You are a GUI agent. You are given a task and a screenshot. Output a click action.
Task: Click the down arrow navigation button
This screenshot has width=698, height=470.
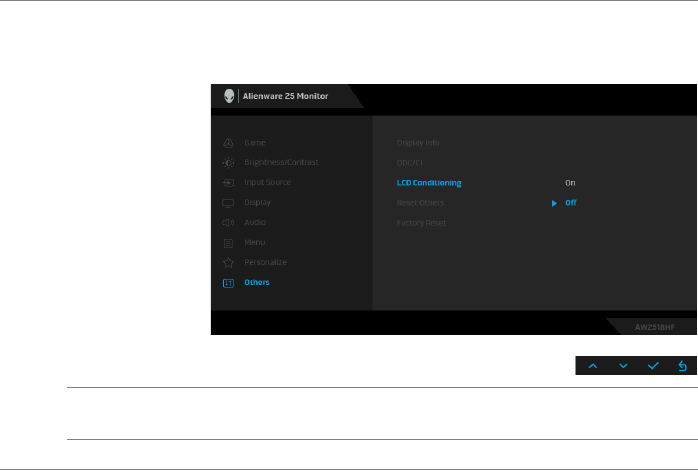pos(623,366)
